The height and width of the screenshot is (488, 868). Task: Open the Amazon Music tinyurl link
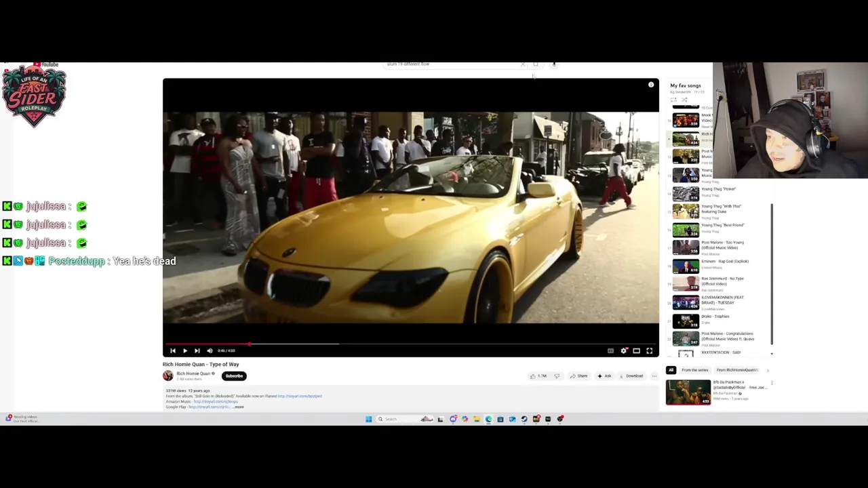[216, 401]
